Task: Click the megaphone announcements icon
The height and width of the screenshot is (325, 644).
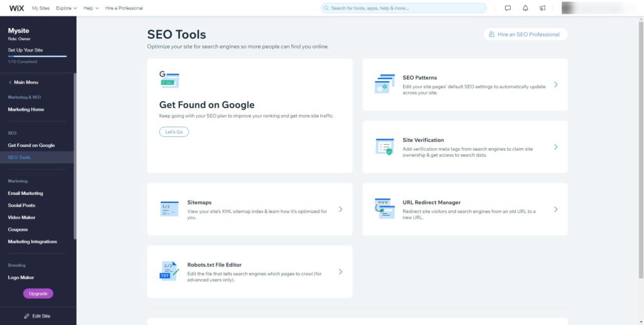Action: pyautogui.click(x=542, y=8)
